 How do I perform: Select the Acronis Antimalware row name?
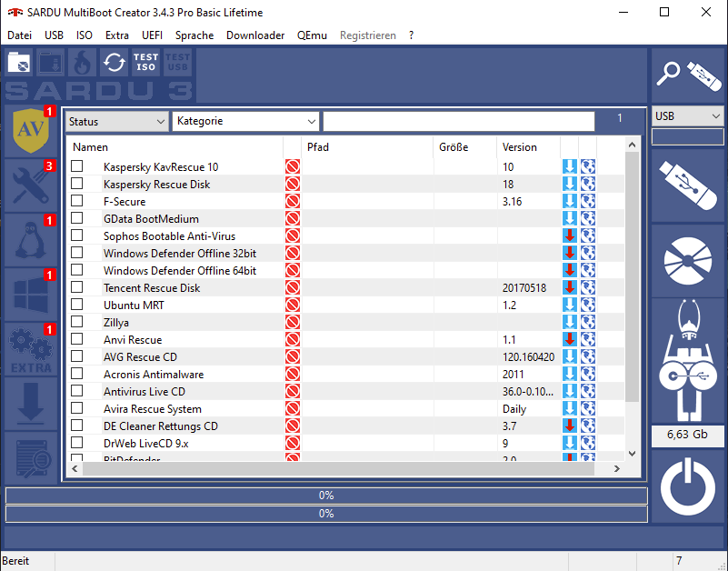click(x=154, y=374)
